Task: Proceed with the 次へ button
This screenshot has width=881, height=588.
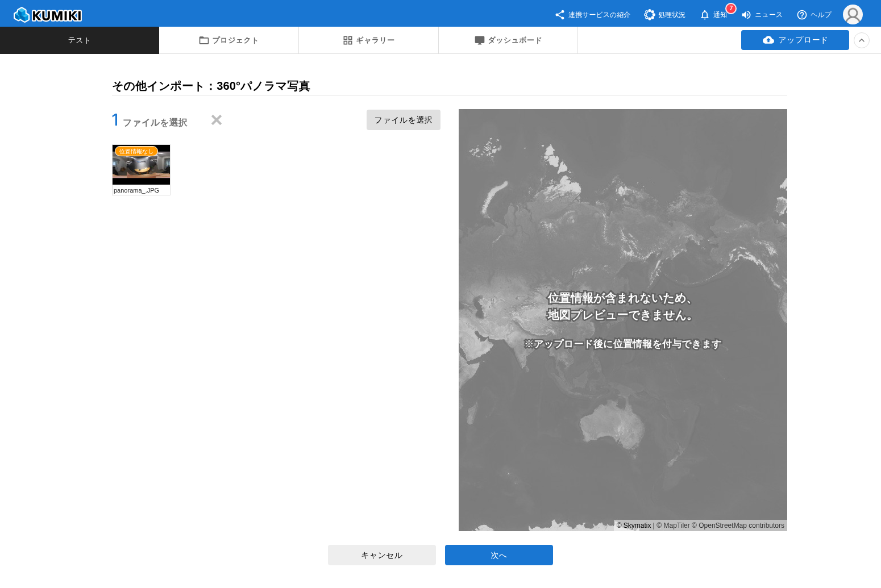Action: click(498, 555)
